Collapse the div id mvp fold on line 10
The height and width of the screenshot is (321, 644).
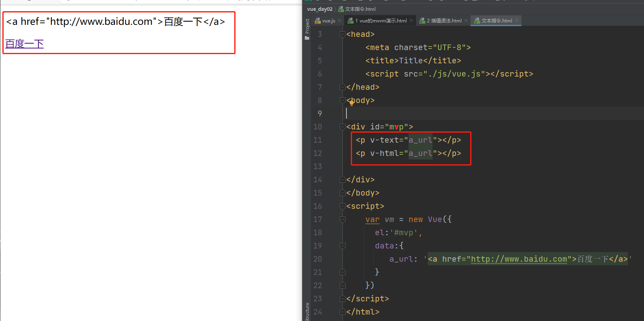(x=342, y=127)
